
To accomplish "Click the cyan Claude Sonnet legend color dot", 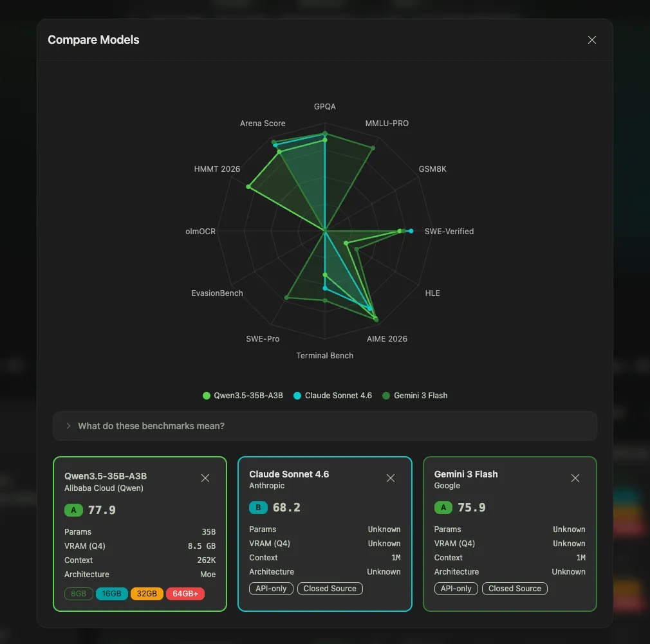I will 299,395.
